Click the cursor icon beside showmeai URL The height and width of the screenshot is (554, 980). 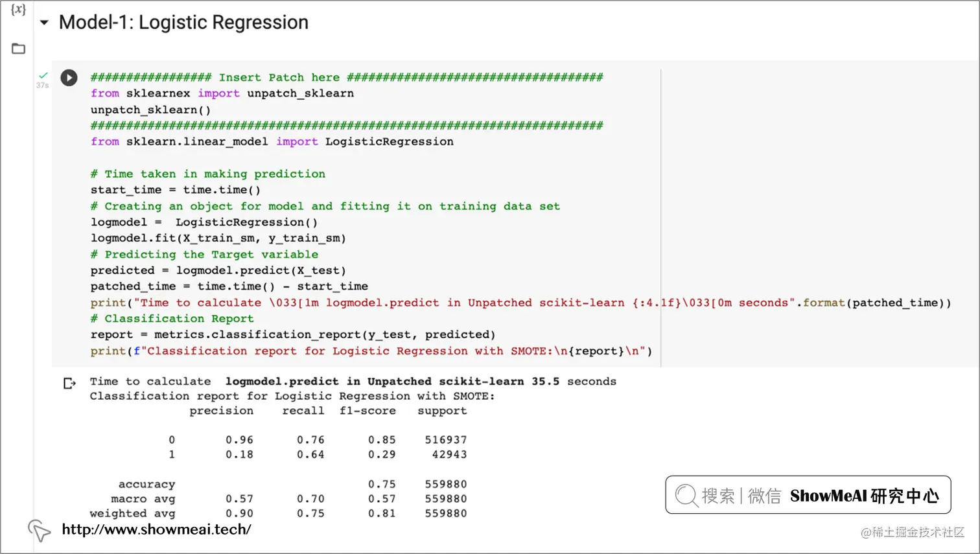pos(39,531)
